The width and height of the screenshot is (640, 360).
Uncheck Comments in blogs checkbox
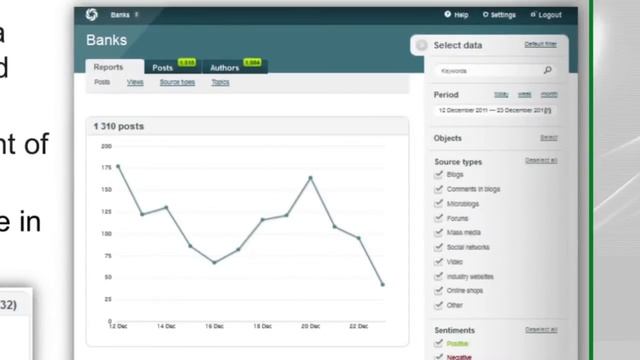tap(439, 189)
